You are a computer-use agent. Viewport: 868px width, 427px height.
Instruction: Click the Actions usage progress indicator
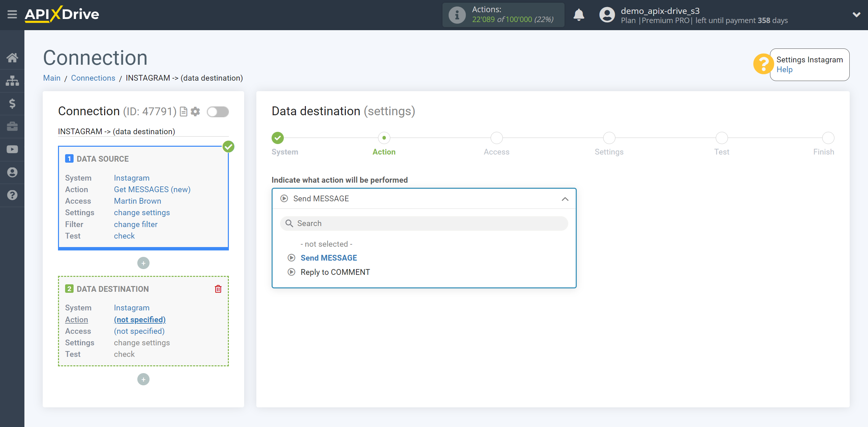point(503,14)
